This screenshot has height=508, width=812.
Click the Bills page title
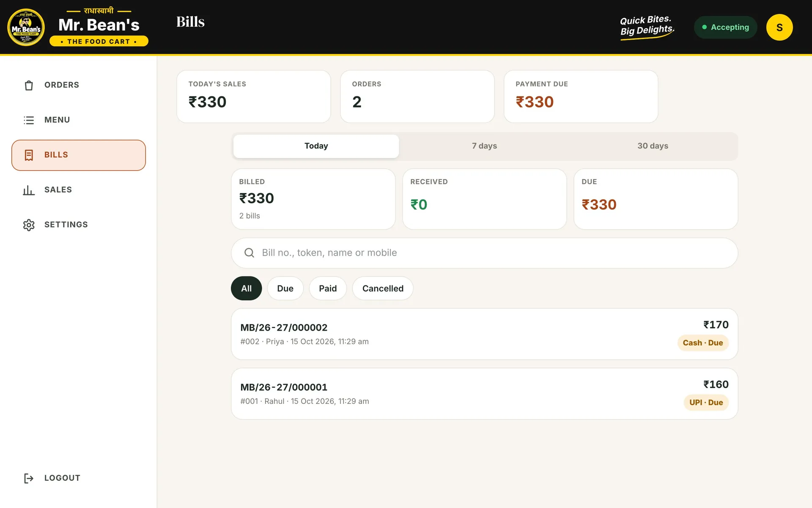pyautogui.click(x=190, y=22)
